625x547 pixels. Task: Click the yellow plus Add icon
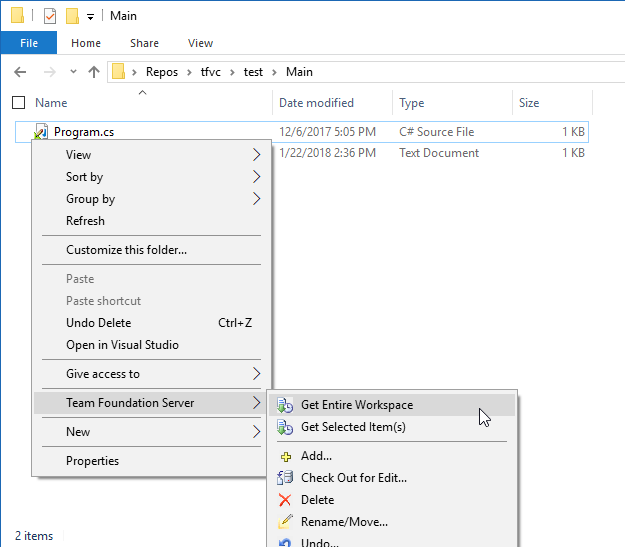(286, 456)
